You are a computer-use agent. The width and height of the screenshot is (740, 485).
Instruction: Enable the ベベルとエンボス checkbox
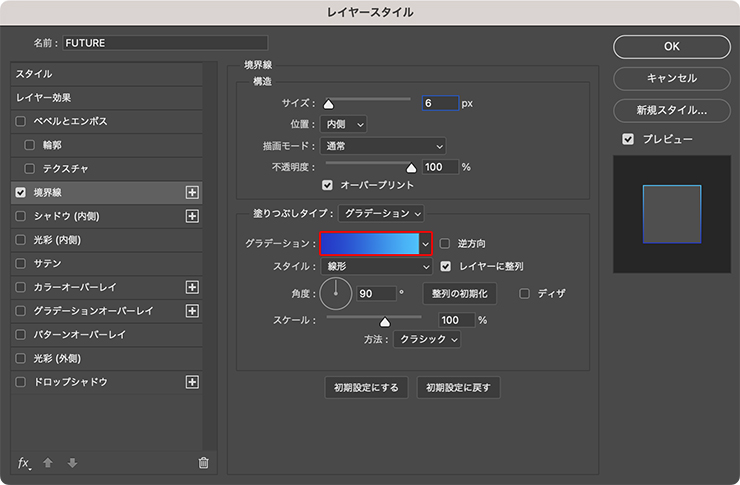point(21,121)
